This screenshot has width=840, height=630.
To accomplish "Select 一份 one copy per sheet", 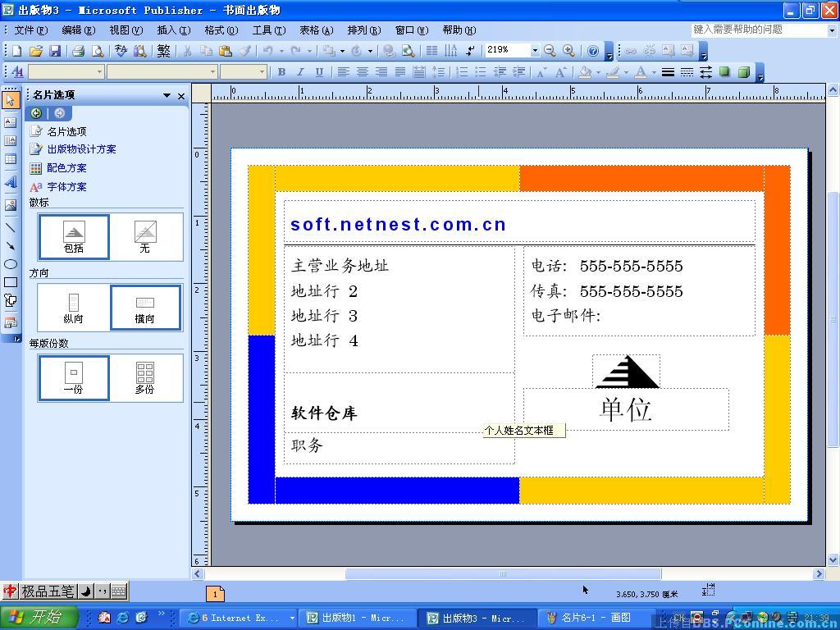I will (74, 378).
